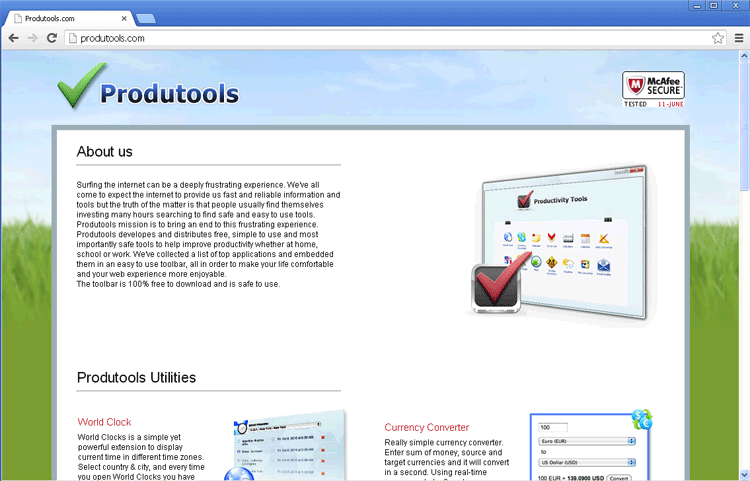Open a new tab with the tab button
750x481 pixels.
(x=145, y=18)
